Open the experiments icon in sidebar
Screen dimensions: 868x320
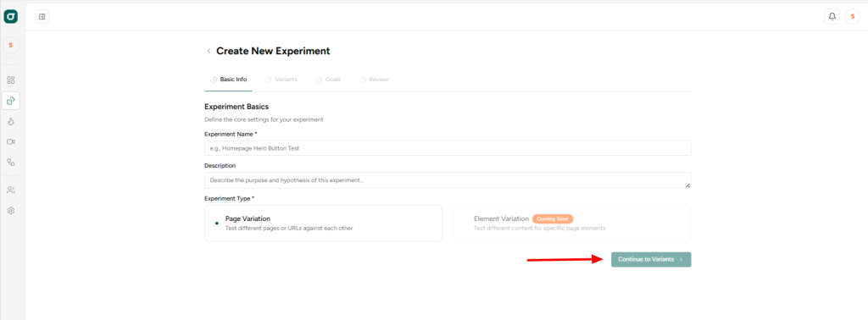[10, 101]
